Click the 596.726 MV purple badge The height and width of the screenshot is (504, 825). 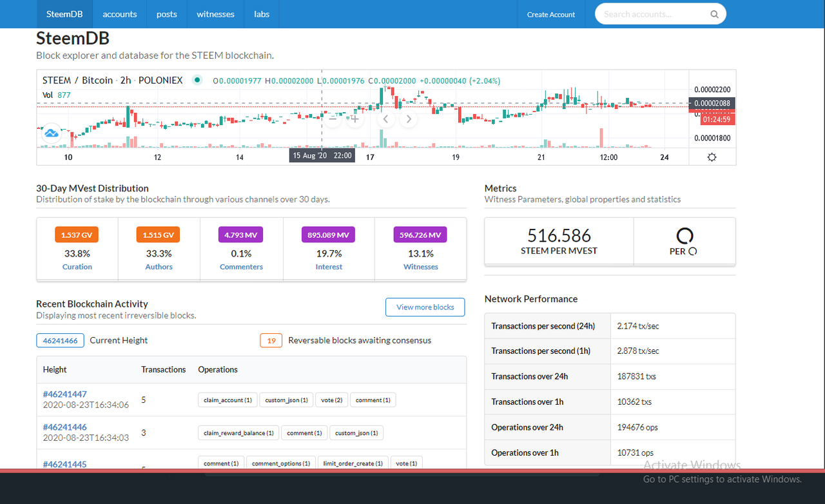(420, 235)
